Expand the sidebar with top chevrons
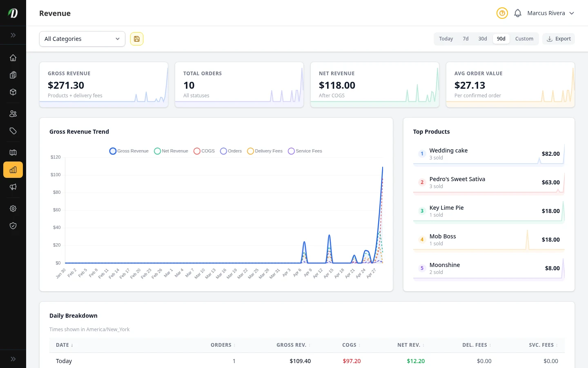This screenshot has width=588, height=368. (13, 35)
